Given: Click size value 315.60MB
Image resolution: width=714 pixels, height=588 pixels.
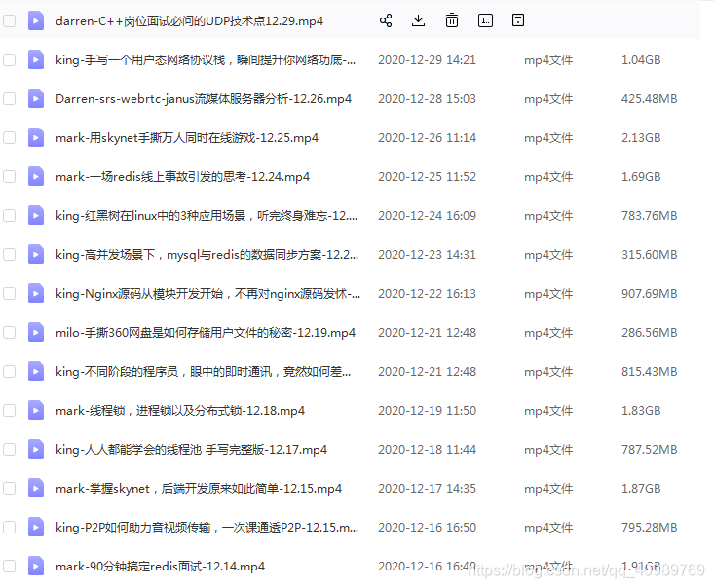Looking at the screenshot, I should 650,254.
